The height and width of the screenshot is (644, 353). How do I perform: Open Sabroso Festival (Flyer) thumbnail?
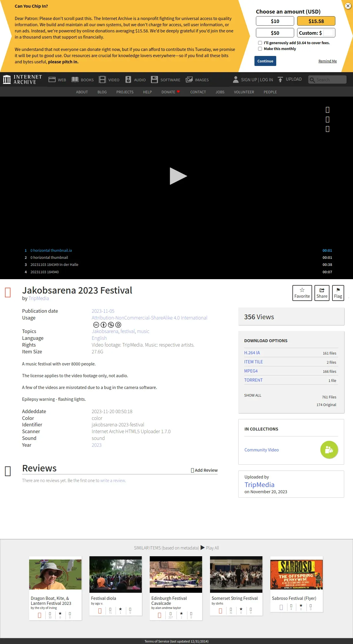297,575
